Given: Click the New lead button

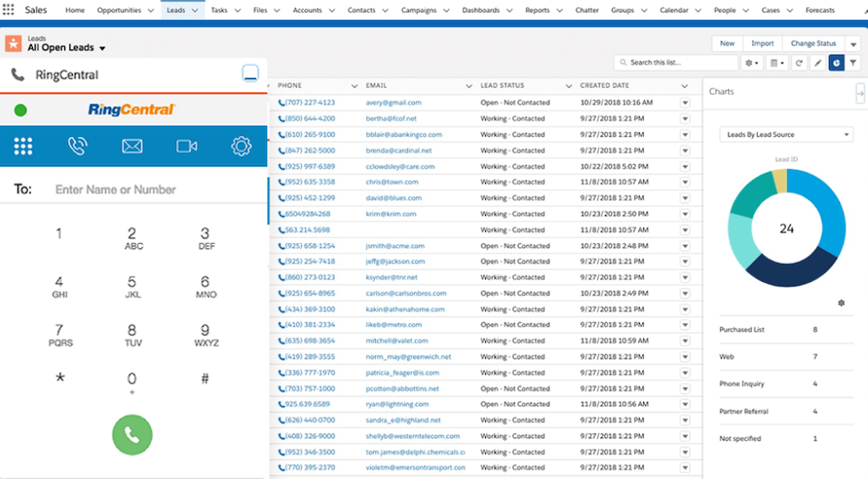Looking at the screenshot, I should (x=727, y=43).
